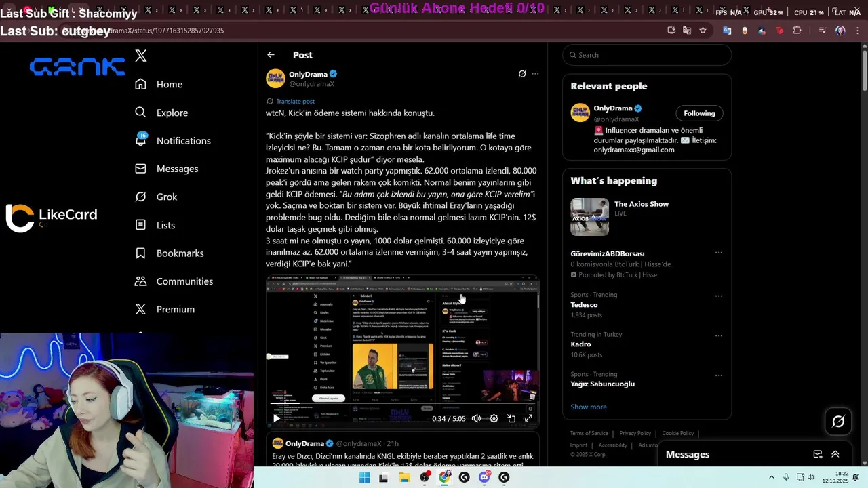Play the video in the post

click(276, 419)
